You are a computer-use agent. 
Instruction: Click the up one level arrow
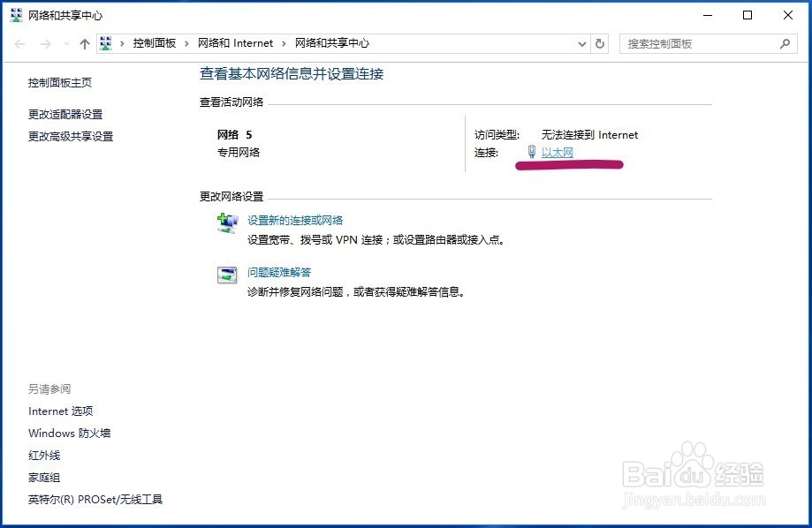(x=84, y=42)
